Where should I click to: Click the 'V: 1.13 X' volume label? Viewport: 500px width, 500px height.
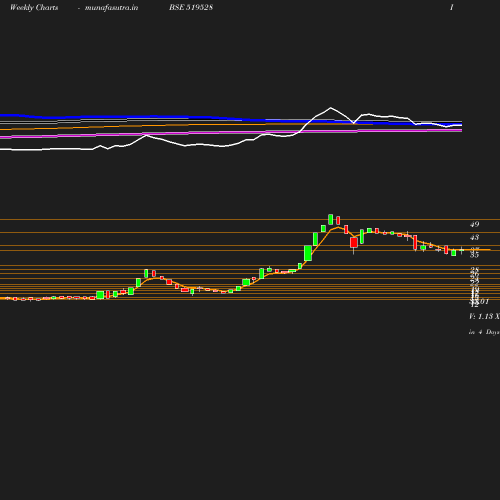pos(484,316)
